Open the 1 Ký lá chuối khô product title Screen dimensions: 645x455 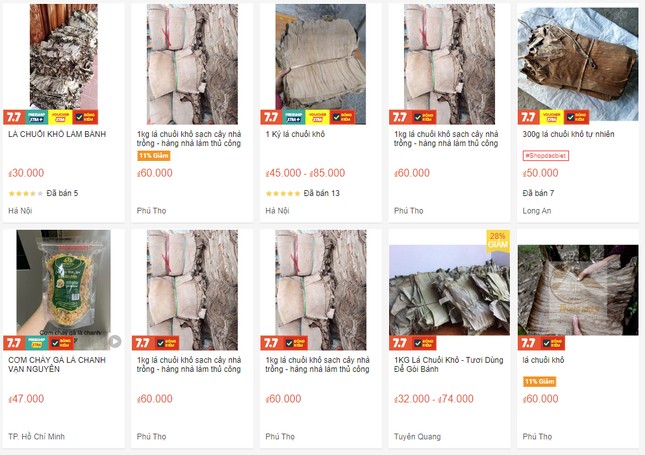(295, 134)
